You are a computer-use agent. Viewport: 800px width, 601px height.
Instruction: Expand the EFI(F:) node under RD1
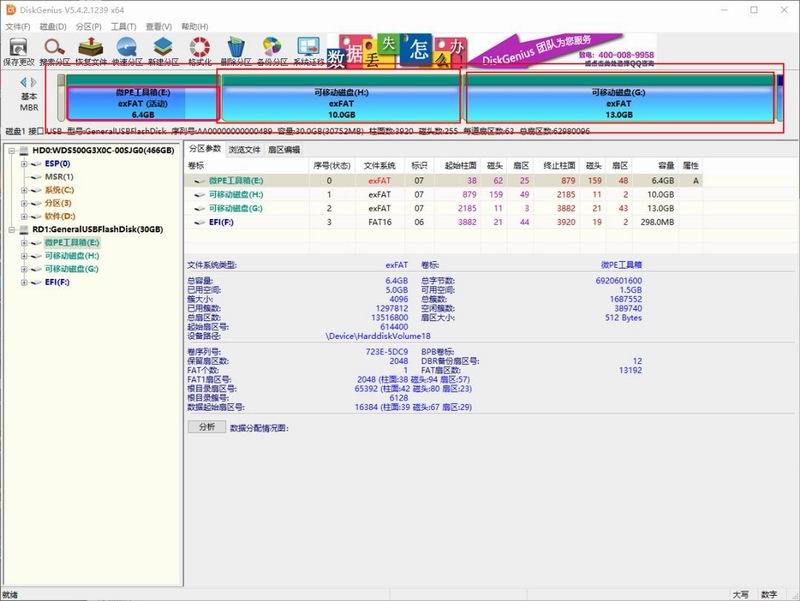click(24, 282)
